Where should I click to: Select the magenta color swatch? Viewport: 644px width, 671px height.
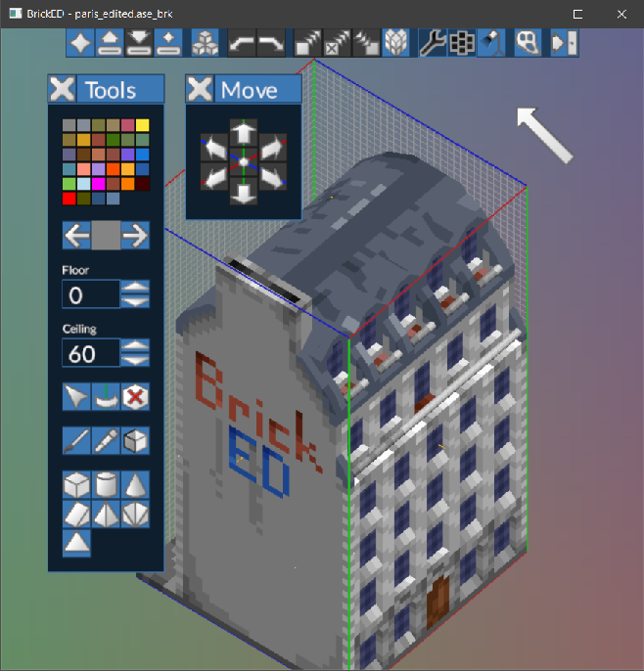[x=99, y=184]
